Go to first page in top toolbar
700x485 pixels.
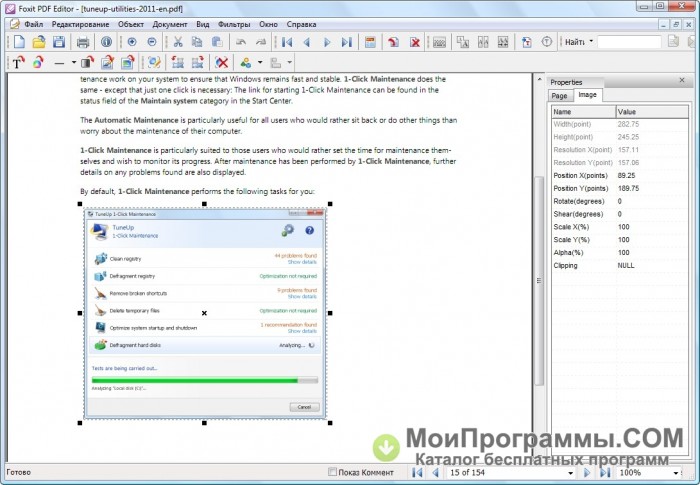pos(287,42)
